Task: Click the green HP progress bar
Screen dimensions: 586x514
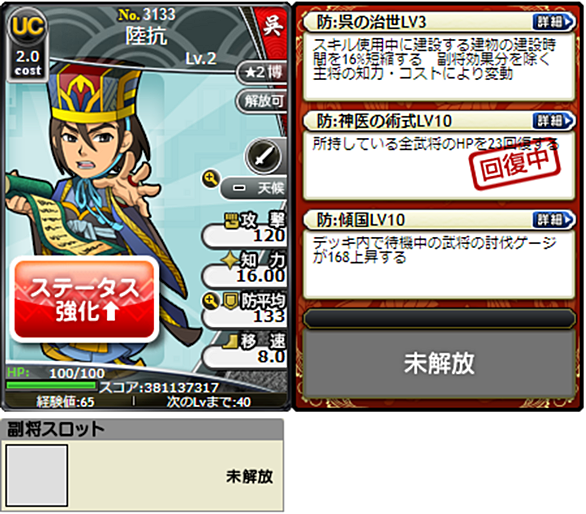Action: pos(51,385)
